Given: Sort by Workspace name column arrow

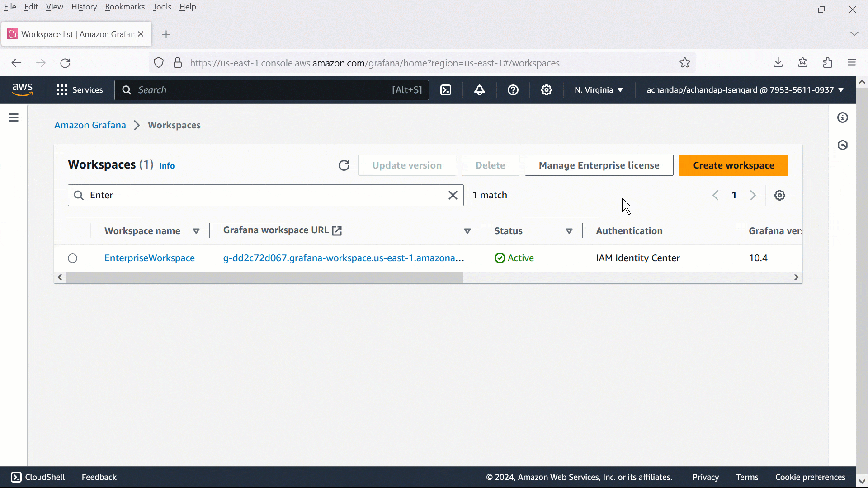Looking at the screenshot, I should (196, 231).
